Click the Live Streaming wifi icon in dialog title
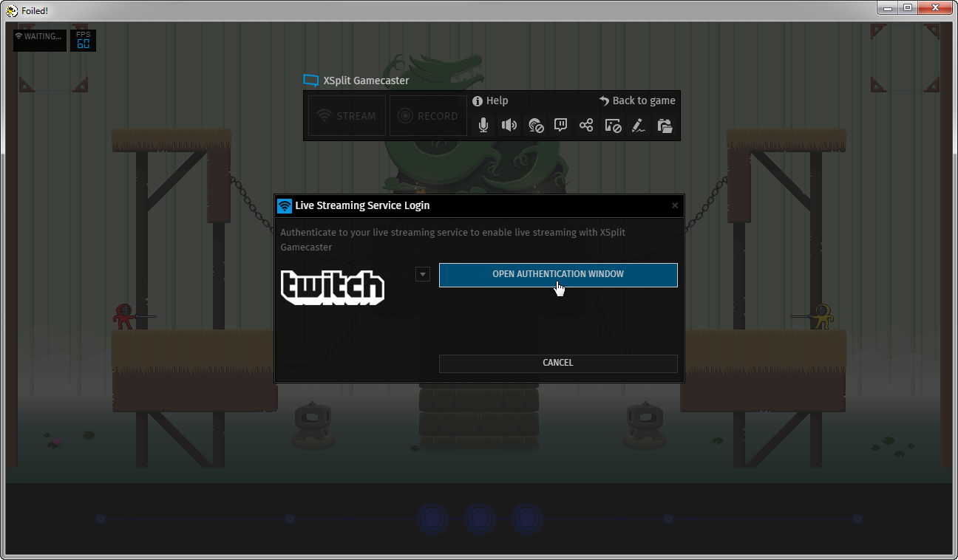 point(285,205)
